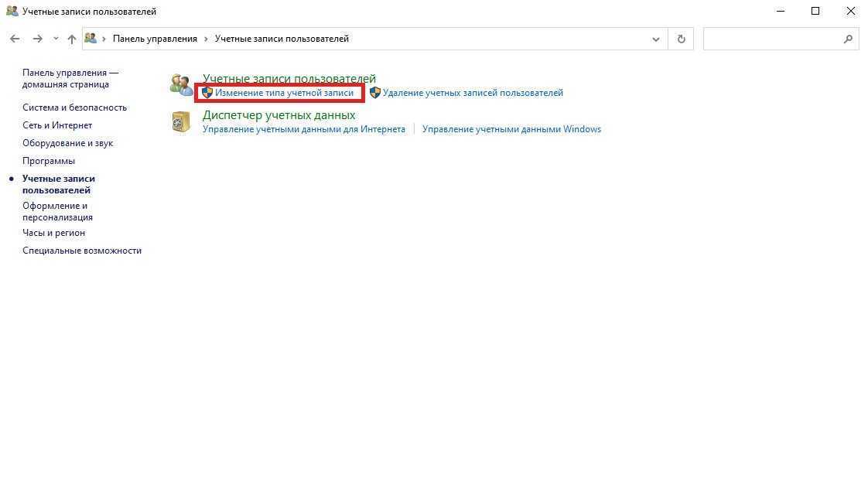Click the title bar window icon
Viewport: 868px width, 488px height.
click(12, 11)
